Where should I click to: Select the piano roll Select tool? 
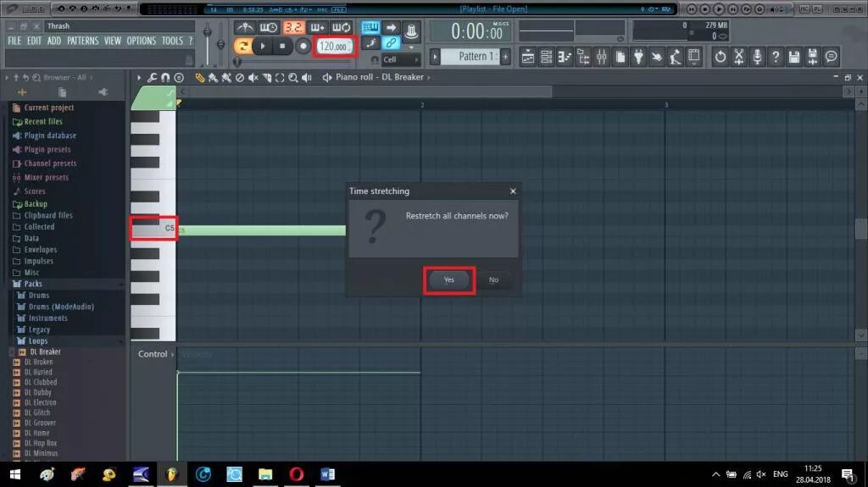(280, 77)
